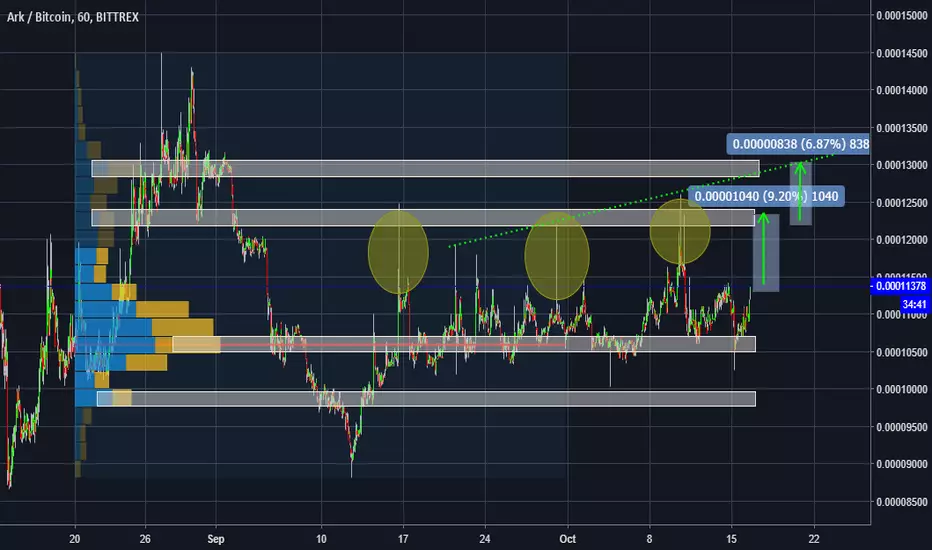Select the 20 date label on time axis
The image size is (932, 550).
pyautogui.click(x=75, y=539)
